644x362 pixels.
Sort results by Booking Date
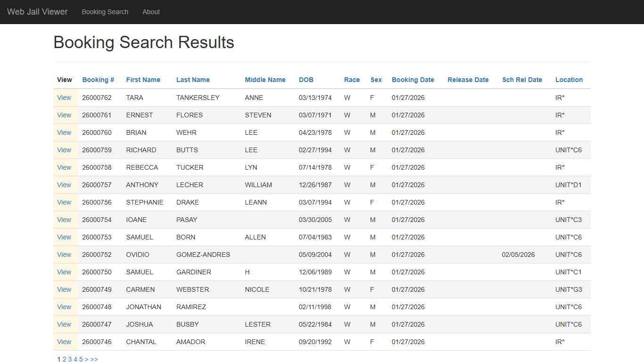(413, 80)
